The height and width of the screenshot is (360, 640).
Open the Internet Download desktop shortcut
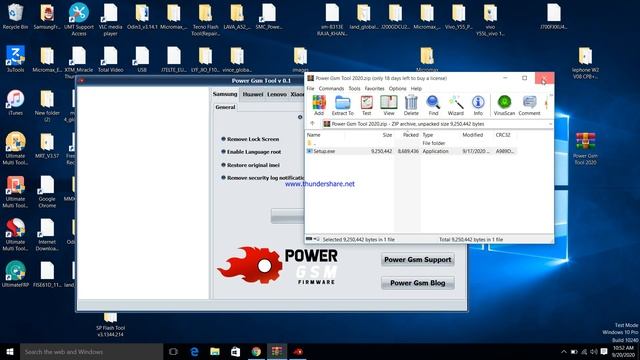(x=47, y=235)
